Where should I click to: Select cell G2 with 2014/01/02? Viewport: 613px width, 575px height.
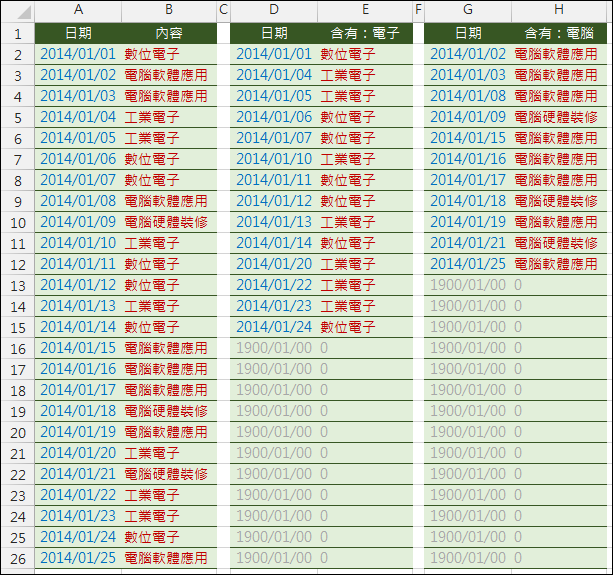pyautogui.click(x=468, y=54)
